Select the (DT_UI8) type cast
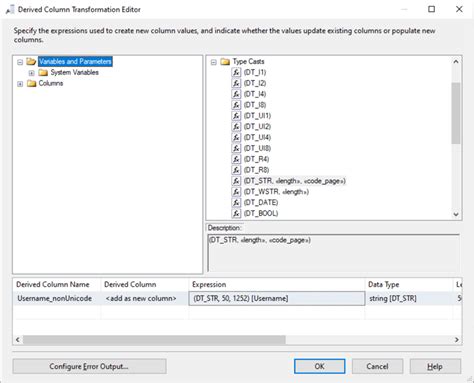474x383 pixels. point(257,148)
